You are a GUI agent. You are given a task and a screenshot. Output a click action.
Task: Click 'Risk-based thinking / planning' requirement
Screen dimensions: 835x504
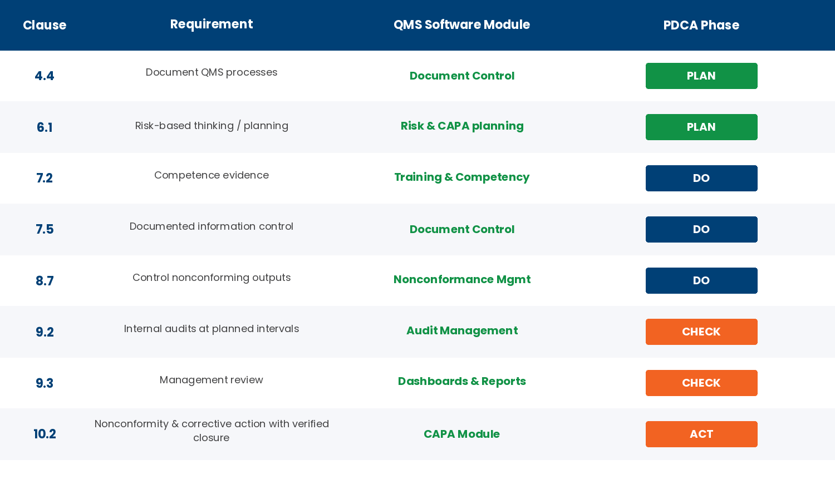(x=212, y=126)
